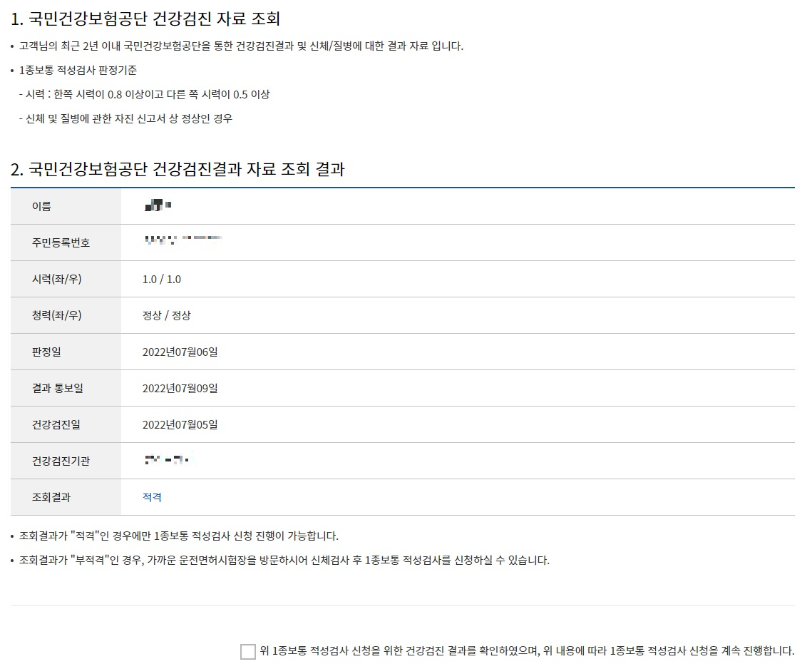Click the '청력(좌/우)' row label
This screenshot has width=812, height=664.
(x=56, y=315)
